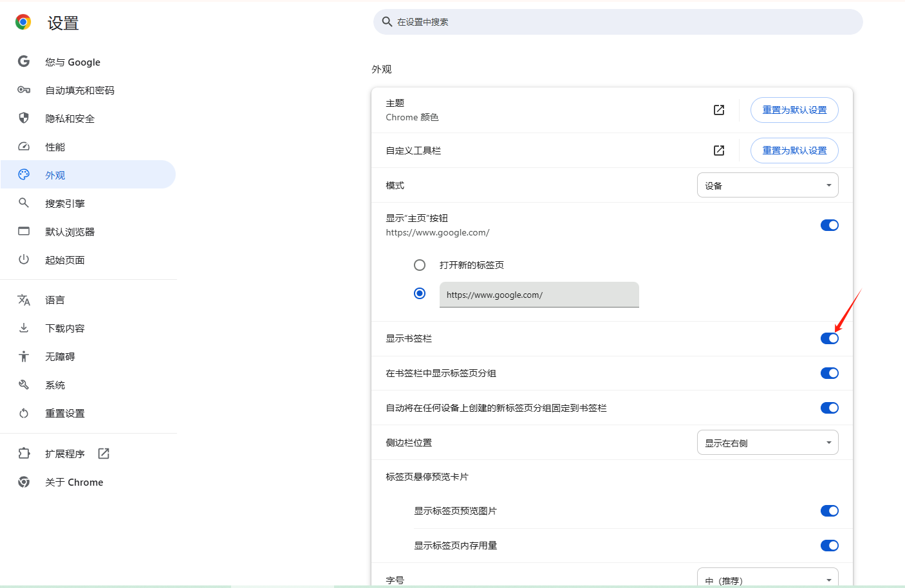
Task: Toggle 在书签栏中显示标签页分组 switch
Action: tap(830, 373)
